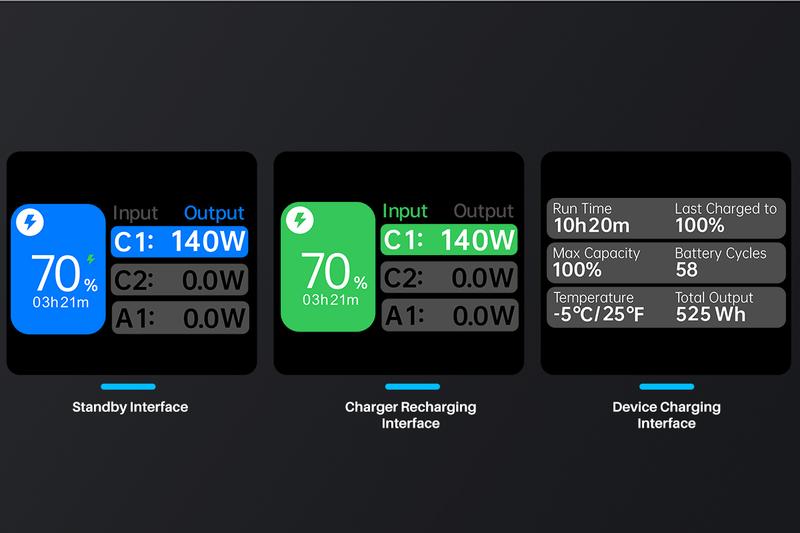The image size is (800, 533).
Task: Click the Charger Recharging Interface caption
Action: [x=411, y=415]
